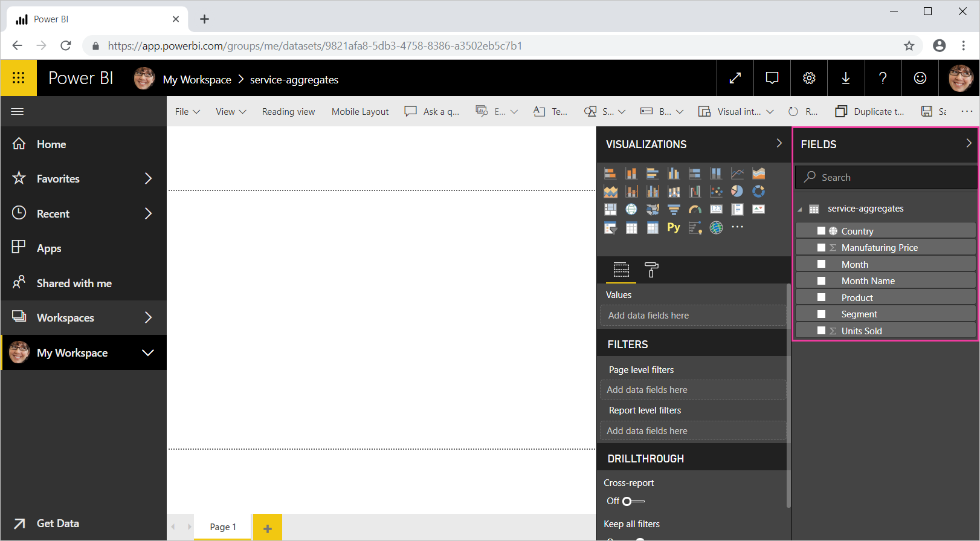Select the pie chart visualization
The width and height of the screenshot is (980, 541).
click(737, 192)
